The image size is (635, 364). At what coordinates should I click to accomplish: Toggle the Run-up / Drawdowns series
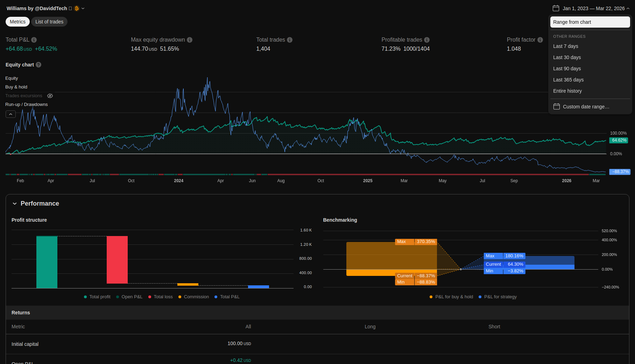point(27,105)
